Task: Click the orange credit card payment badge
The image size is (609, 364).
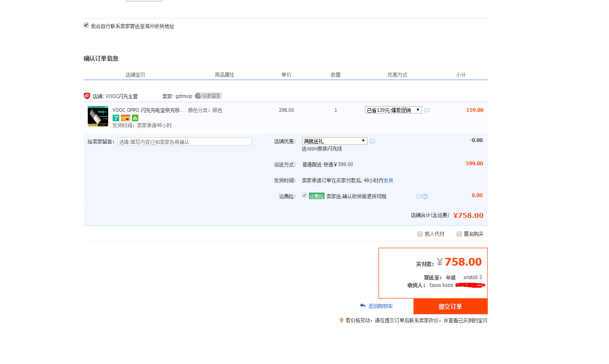Action: [125, 118]
